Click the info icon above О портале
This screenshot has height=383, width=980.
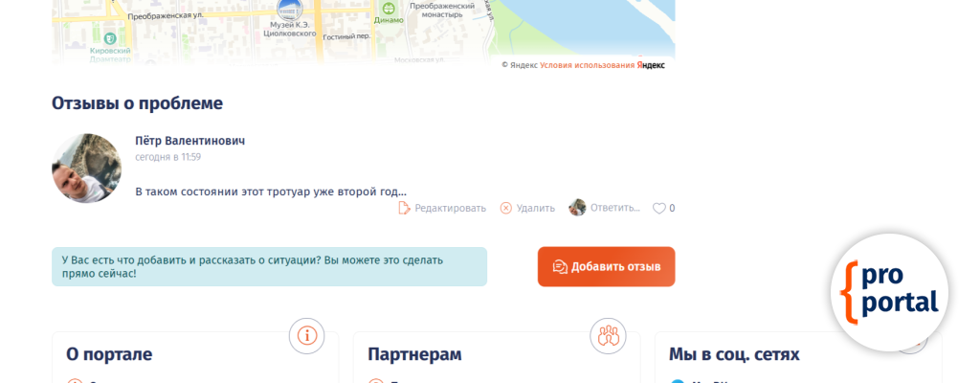coord(307,335)
